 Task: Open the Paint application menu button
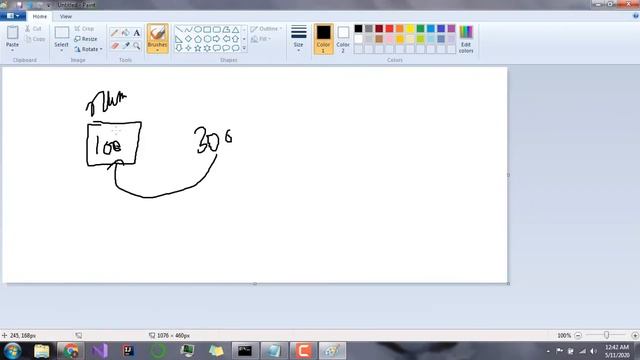(x=13, y=16)
